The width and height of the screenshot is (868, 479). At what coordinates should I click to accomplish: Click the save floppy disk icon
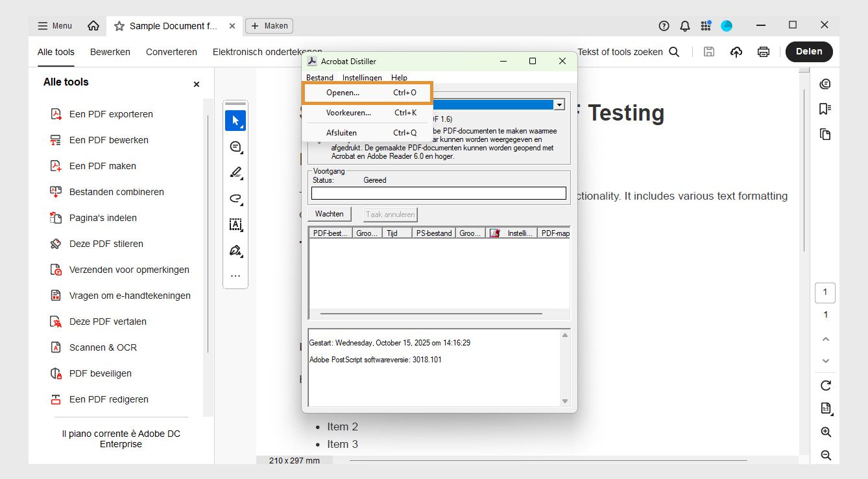pos(709,52)
